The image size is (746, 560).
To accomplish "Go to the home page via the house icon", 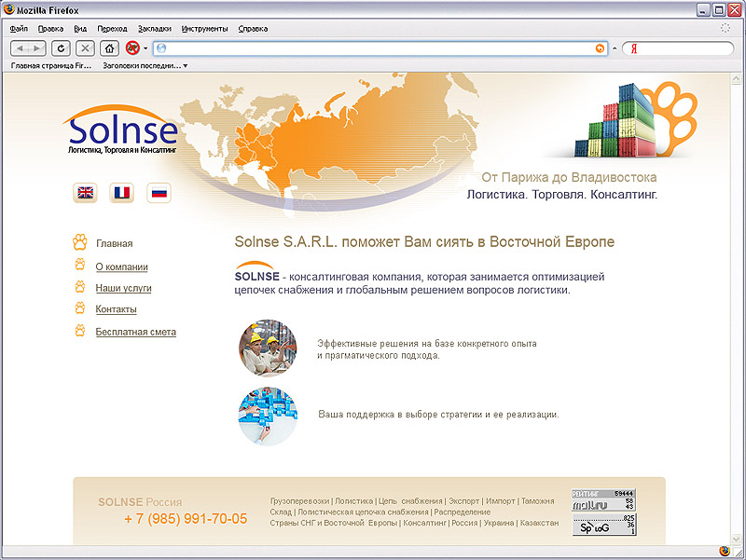I will pos(109,48).
